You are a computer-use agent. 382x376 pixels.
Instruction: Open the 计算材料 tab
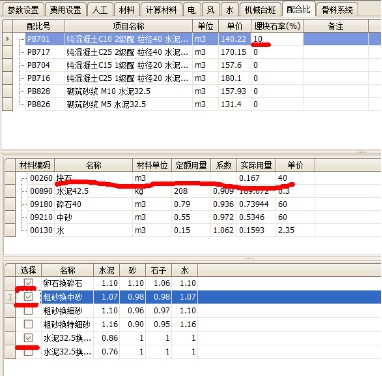coord(161,10)
